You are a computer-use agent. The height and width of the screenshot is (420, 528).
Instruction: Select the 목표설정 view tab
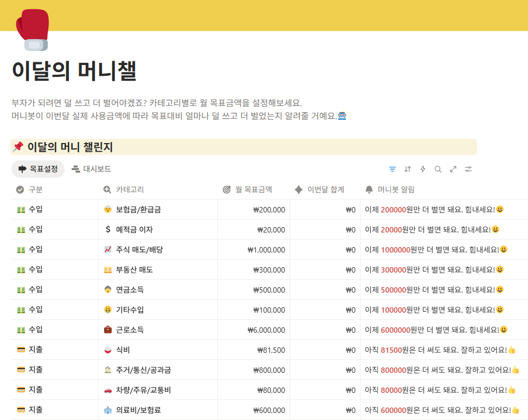point(38,169)
